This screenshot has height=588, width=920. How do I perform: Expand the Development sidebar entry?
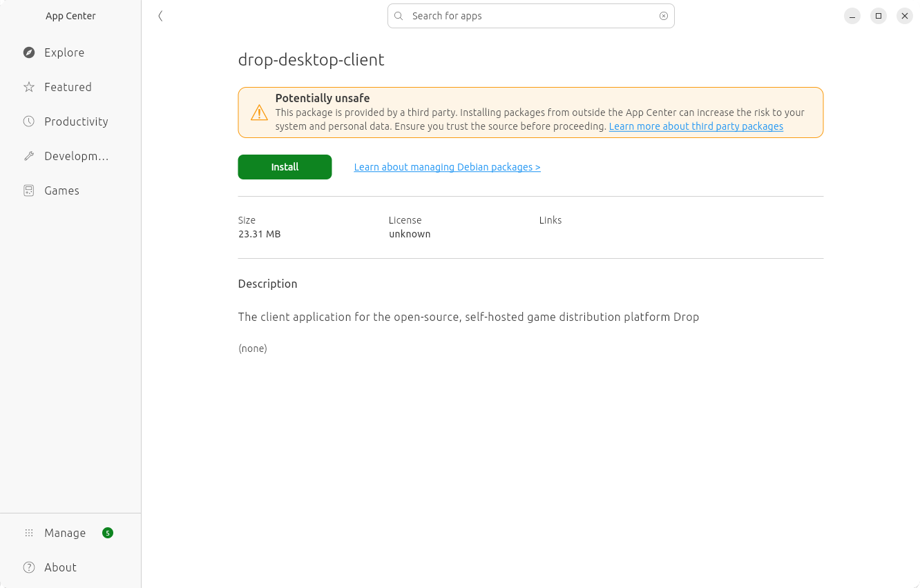76,155
